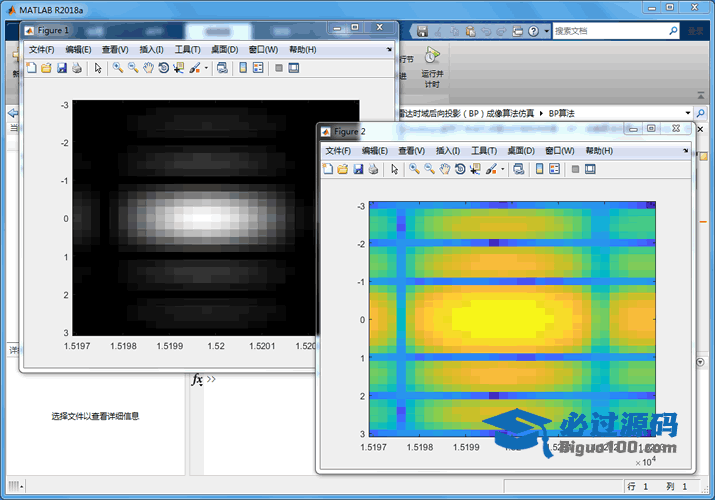Click BP算法 folder in address path
Screen dimensions: 715x500
click(x=561, y=113)
